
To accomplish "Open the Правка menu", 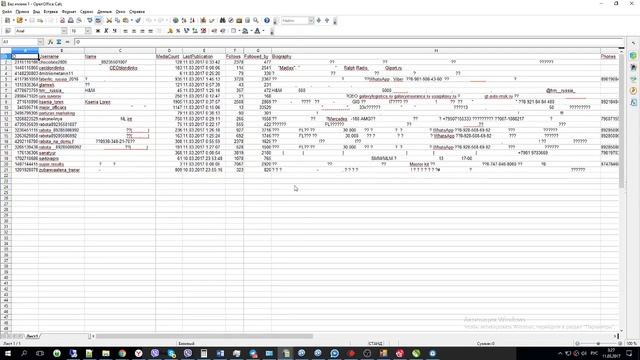I will (22, 12).
